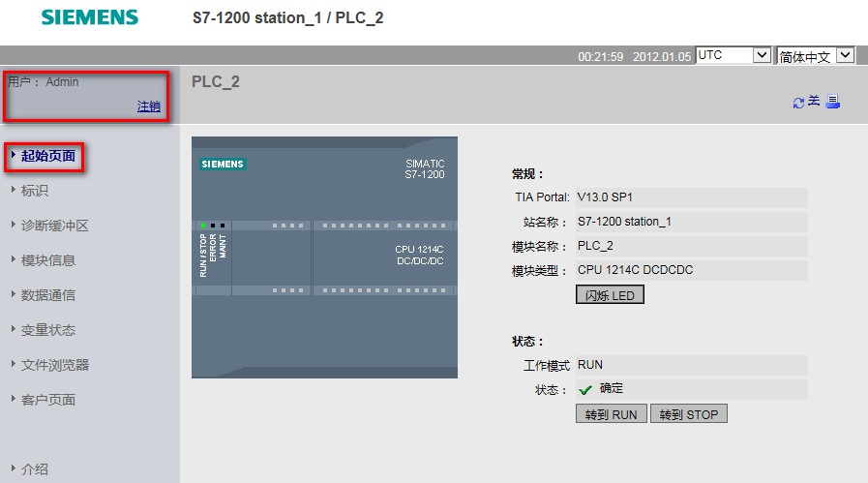This screenshot has width=868, height=483.
Task: Click the 转到 RUN button
Action: click(612, 413)
